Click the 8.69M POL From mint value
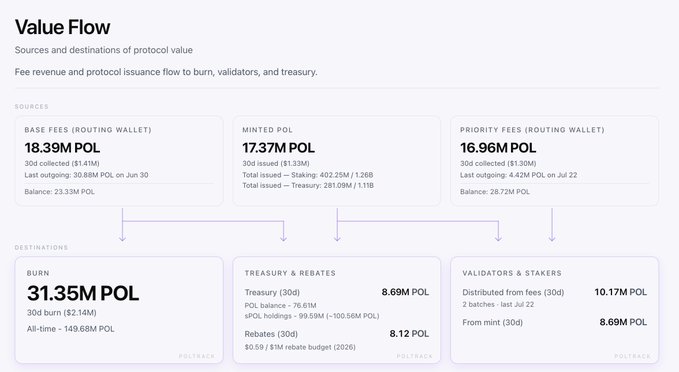Screen dimensions: 679x372 [x=623, y=322]
